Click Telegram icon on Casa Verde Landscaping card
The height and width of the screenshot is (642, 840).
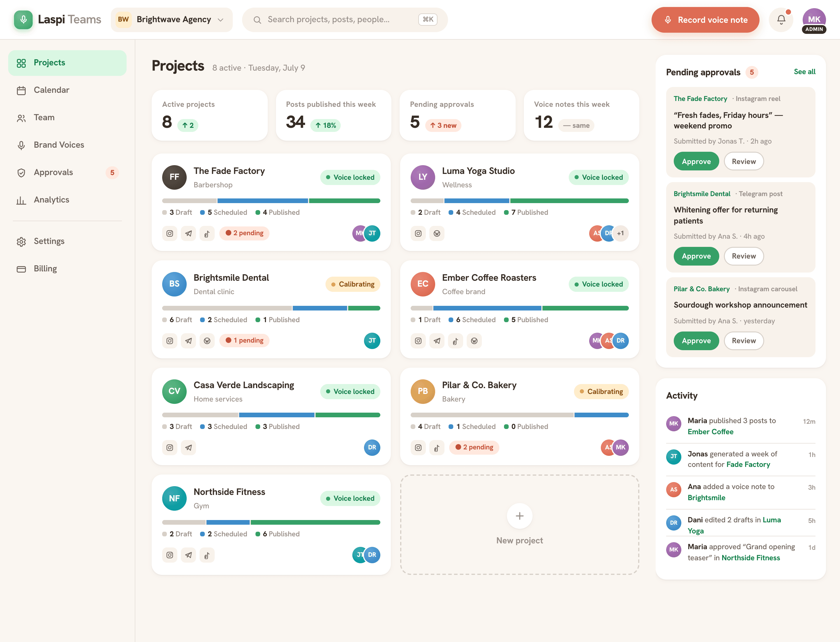(x=188, y=447)
